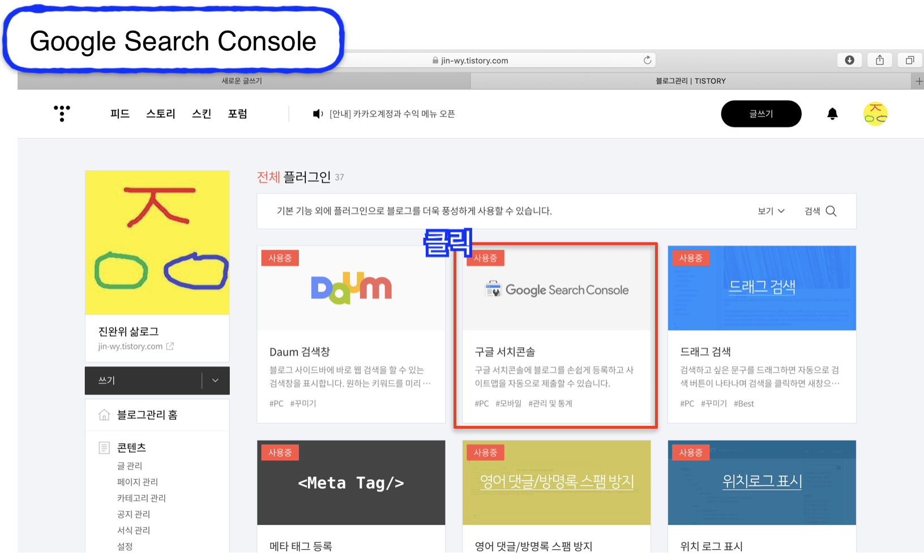This screenshot has width=924, height=560.
Task: Open the yellow profile avatar menu
Action: pos(875,114)
